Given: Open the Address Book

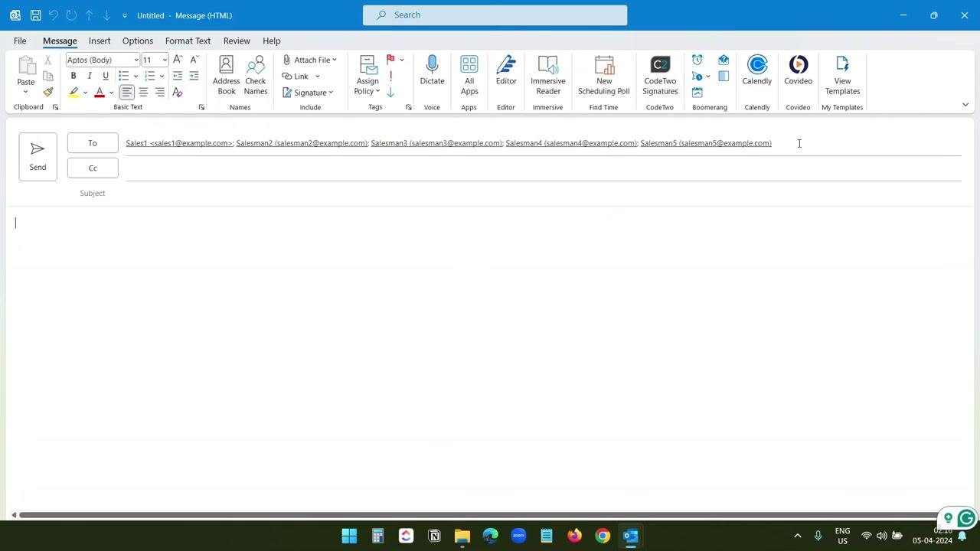Looking at the screenshot, I should click(226, 75).
